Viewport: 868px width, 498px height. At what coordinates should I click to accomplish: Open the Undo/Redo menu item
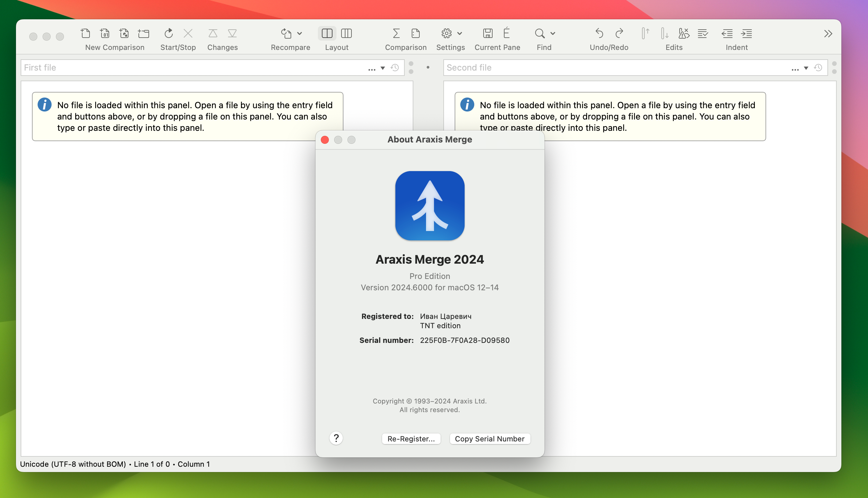point(609,39)
